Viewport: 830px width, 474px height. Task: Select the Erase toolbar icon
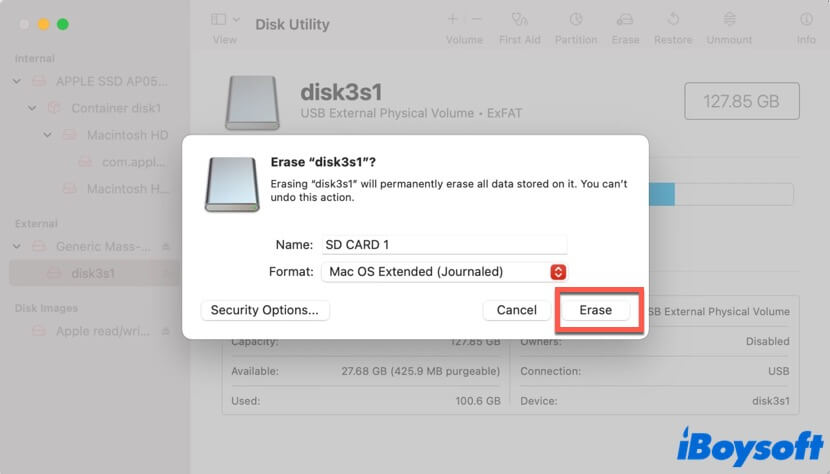[625, 20]
